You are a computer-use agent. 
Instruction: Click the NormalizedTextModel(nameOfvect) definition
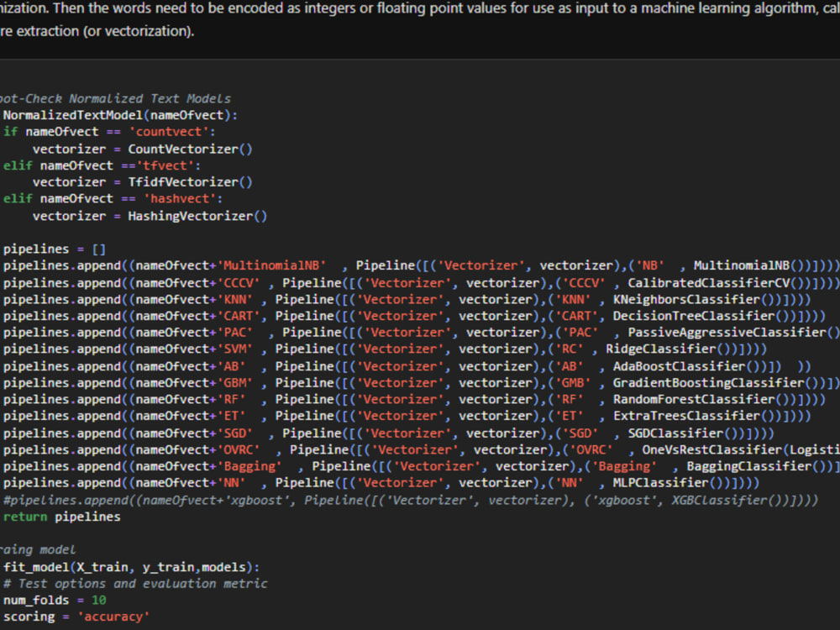[120, 115]
